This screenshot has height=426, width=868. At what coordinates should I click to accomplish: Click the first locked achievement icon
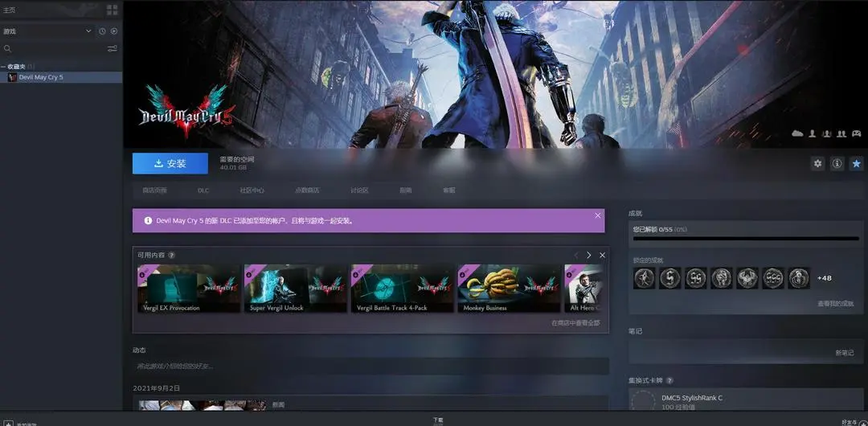[645, 278]
